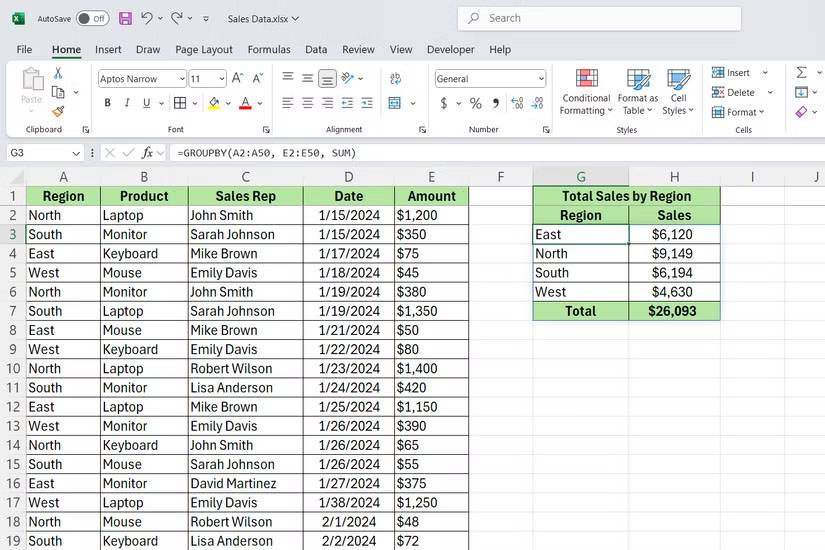
Task: Open Font settings dialog launcher
Action: (266, 129)
